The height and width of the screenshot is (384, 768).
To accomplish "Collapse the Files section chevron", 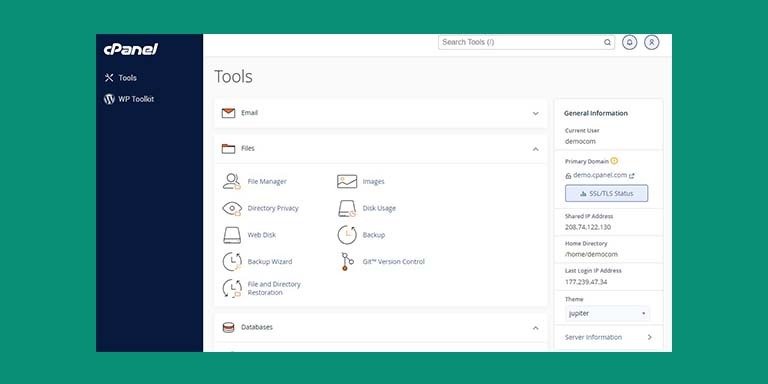I will pyautogui.click(x=535, y=149).
